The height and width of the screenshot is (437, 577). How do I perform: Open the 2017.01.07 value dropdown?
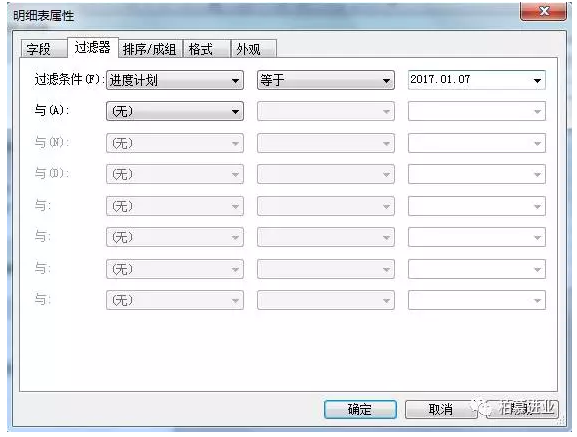537,81
